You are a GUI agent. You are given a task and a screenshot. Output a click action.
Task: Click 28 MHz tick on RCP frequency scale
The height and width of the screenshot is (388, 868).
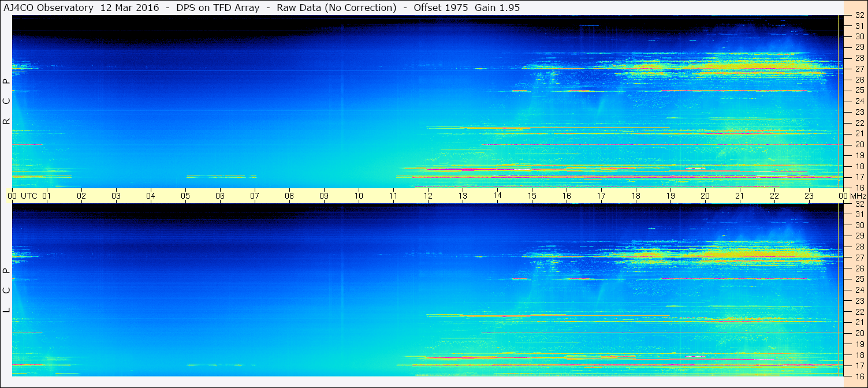(x=859, y=58)
